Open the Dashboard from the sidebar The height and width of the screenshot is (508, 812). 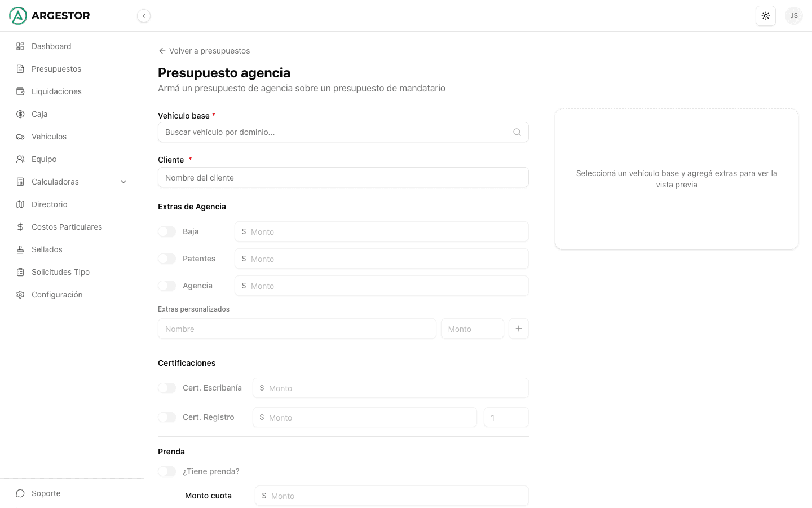click(x=51, y=46)
